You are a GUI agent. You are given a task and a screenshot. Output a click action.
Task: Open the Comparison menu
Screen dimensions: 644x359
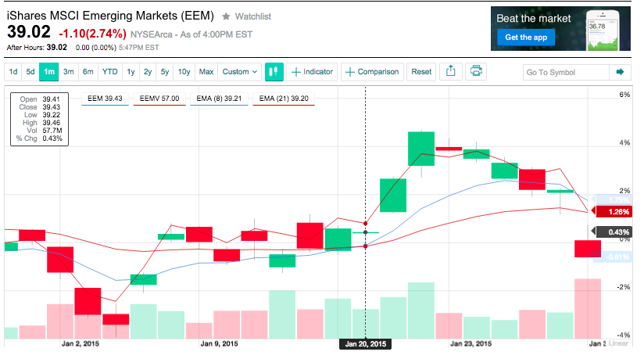click(372, 72)
